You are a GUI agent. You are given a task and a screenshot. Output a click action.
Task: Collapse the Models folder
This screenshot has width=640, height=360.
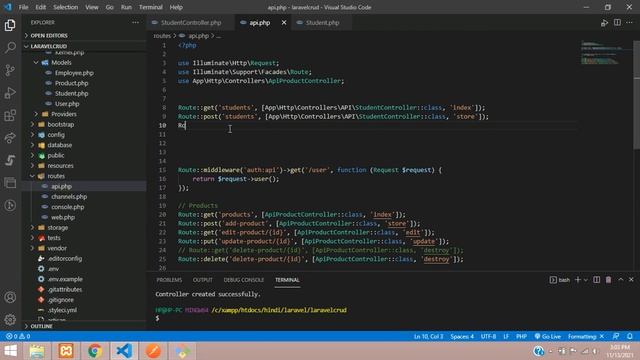click(x=61, y=62)
